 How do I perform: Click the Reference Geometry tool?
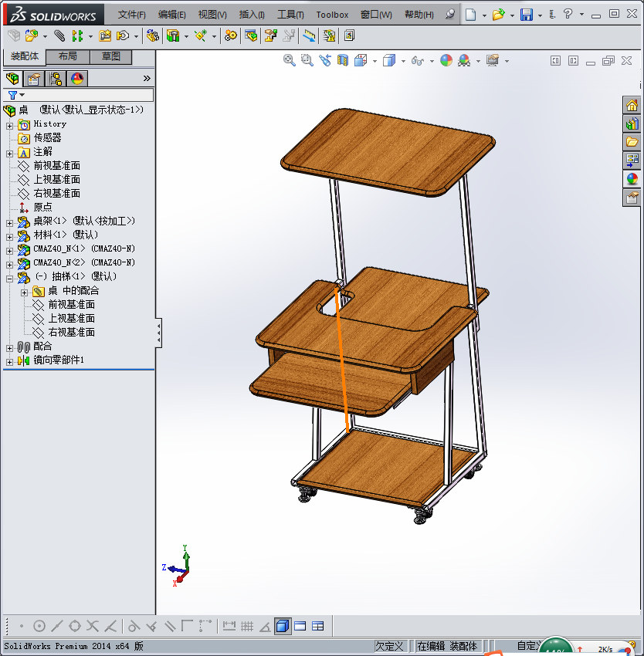[x=201, y=36]
